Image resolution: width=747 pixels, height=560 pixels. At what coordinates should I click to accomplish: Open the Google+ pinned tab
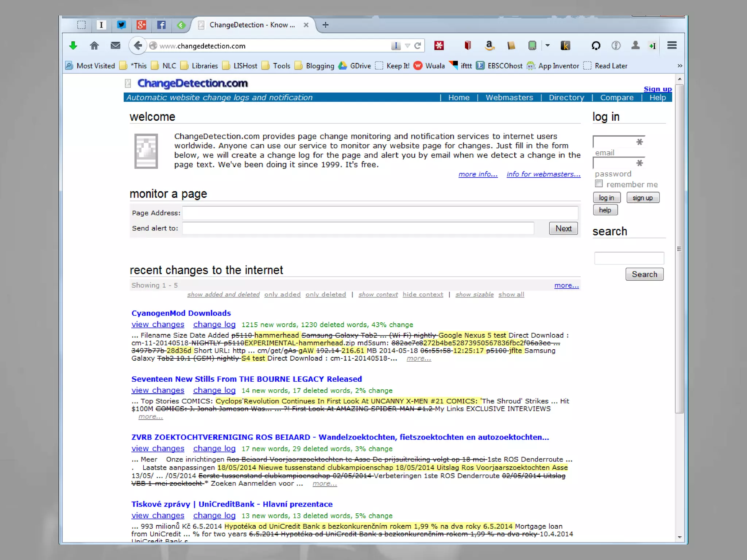click(x=141, y=25)
